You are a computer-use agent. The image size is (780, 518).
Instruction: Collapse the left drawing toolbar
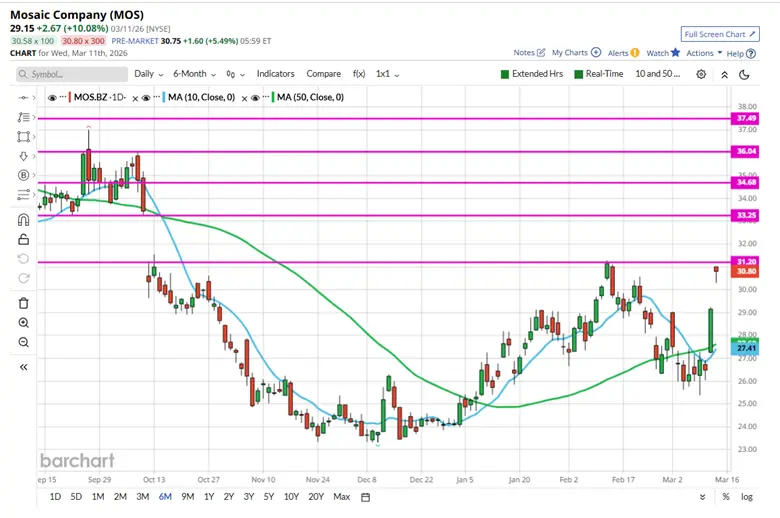23,367
